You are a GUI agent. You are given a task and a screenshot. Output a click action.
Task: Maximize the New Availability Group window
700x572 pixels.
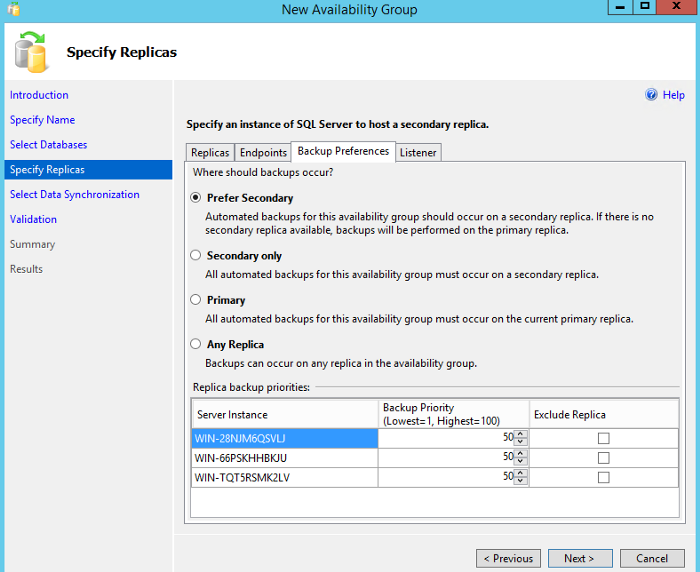pos(645,7)
